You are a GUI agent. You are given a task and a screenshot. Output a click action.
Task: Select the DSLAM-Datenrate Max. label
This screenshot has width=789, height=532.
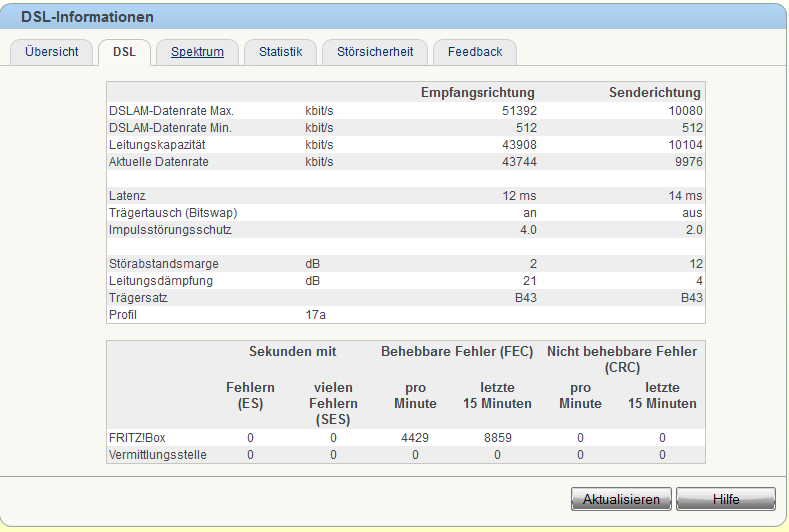(x=171, y=111)
